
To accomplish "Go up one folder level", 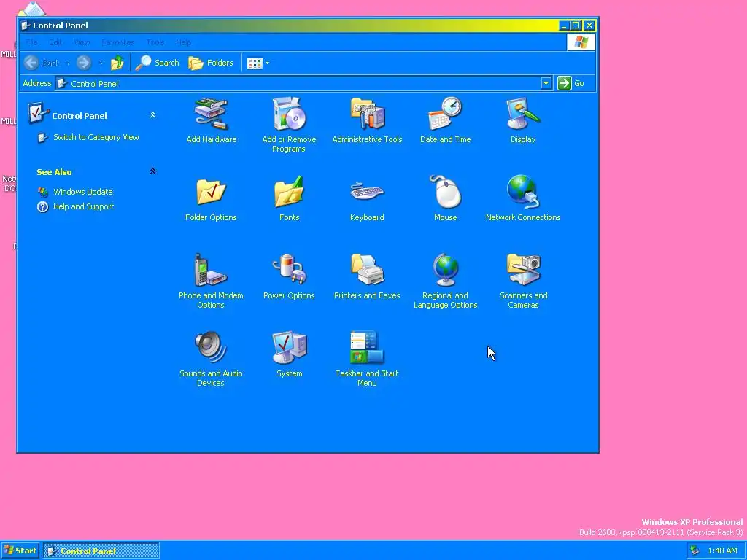I will click(x=117, y=63).
